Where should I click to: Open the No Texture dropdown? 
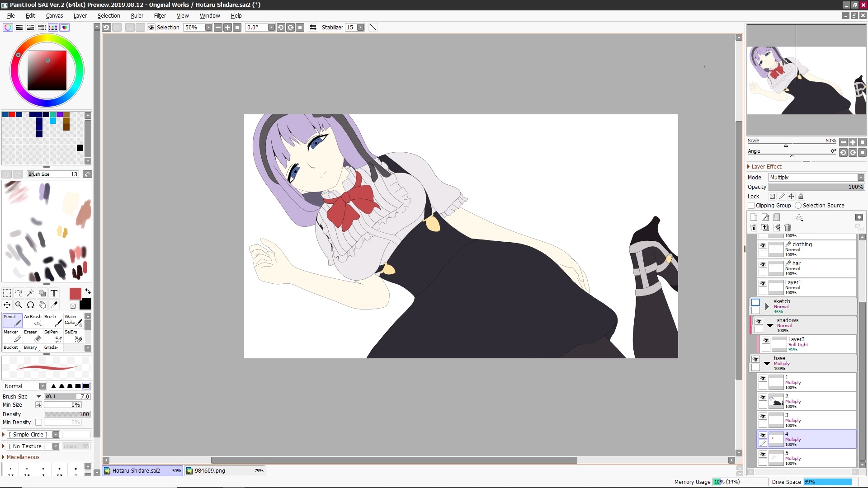[x=33, y=446]
